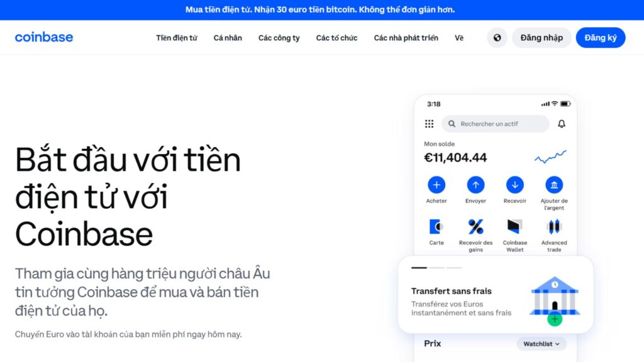
Task: Click the green plus badge on bank
Action: tap(555, 319)
